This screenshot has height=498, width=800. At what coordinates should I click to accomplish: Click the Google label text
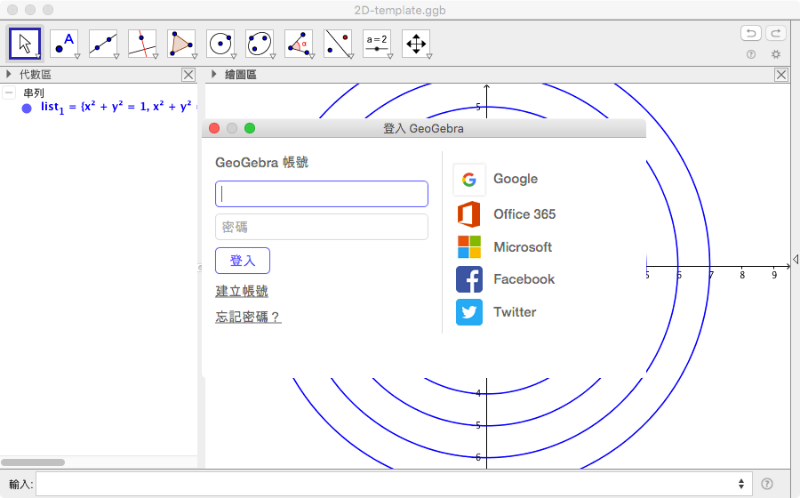[x=515, y=179]
